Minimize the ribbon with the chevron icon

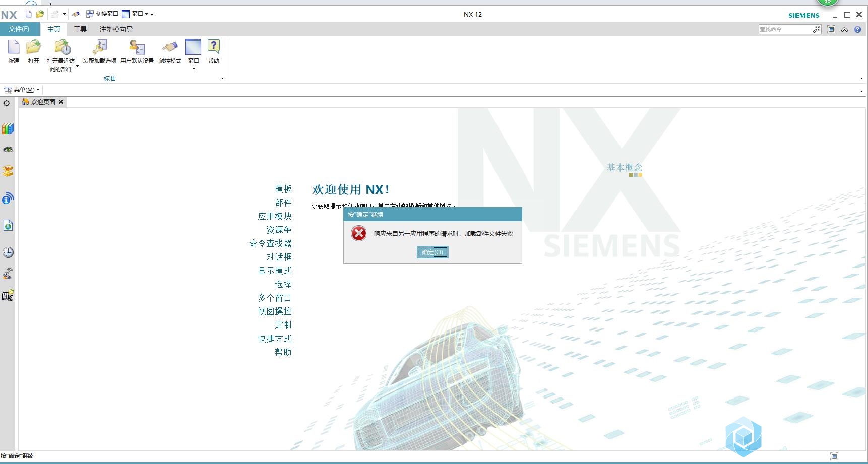pyautogui.click(x=845, y=30)
